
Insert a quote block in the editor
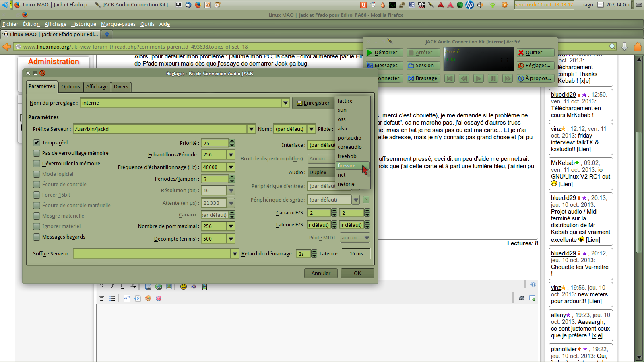[x=127, y=298]
